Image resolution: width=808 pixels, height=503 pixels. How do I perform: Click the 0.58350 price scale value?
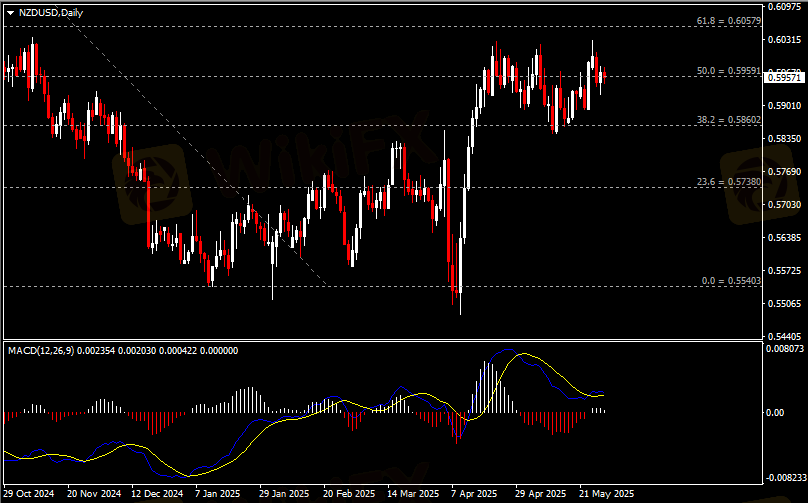point(784,139)
